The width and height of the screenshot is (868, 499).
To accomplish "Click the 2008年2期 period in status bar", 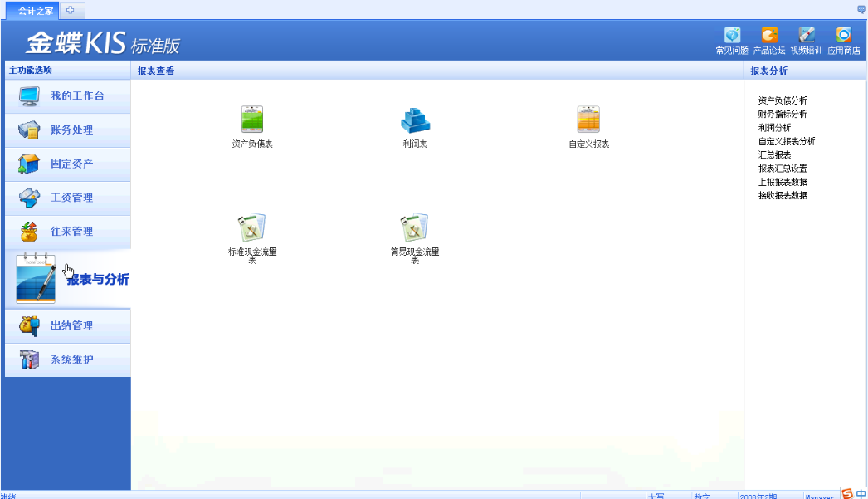I will coord(758,497).
